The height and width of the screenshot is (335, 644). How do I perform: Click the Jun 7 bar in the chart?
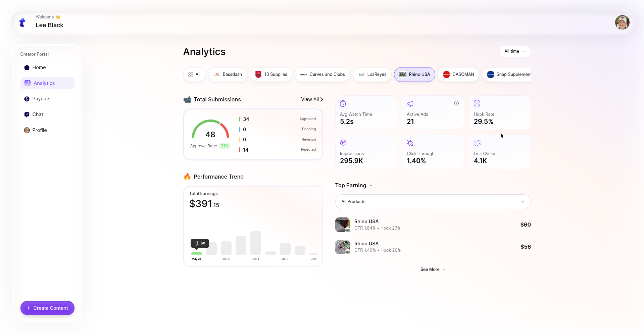[x=285, y=249]
